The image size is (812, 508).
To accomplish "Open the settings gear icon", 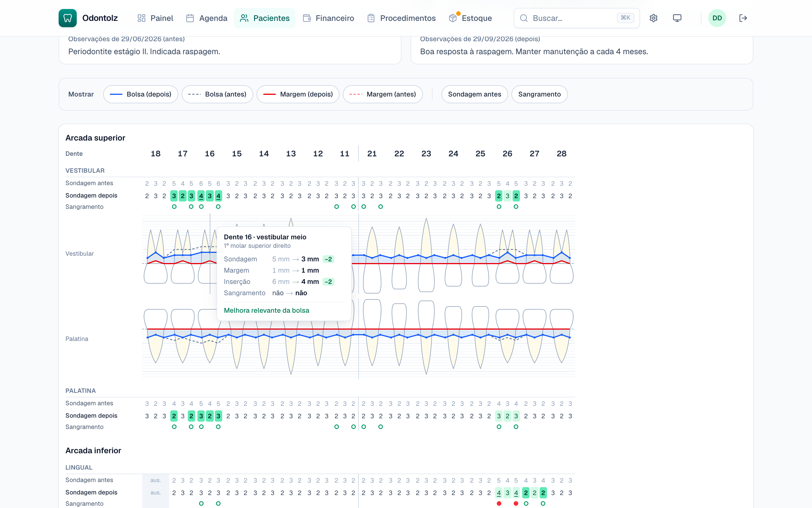I will click(x=653, y=18).
